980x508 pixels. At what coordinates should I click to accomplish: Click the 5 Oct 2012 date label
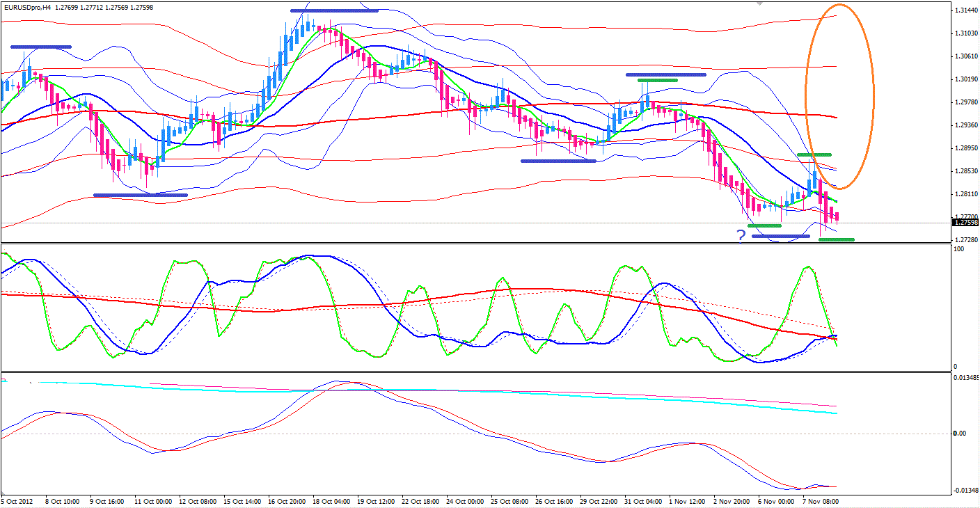click(17, 500)
